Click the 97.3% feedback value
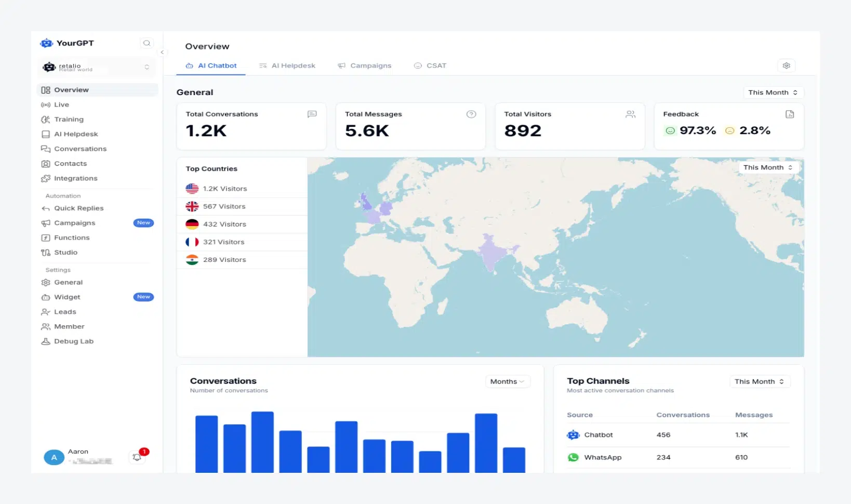The height and width of the screenshot is (504, 851). (698, 130)
